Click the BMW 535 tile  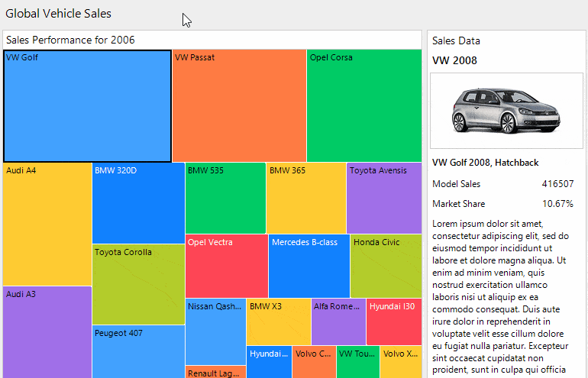pyautogui.click(x=225, y=199)
